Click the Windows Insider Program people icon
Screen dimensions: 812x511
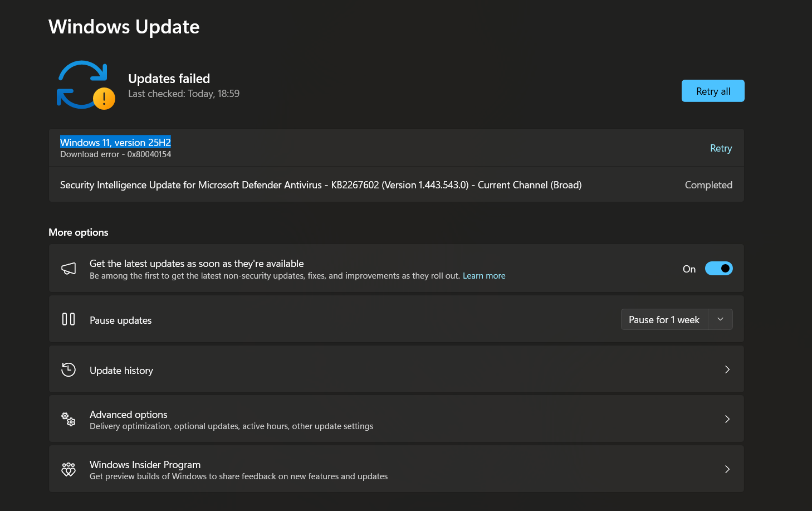69,469
